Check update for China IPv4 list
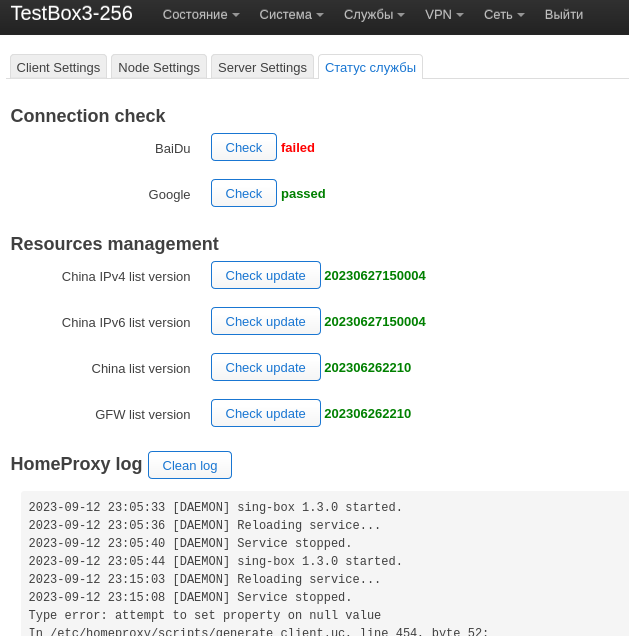Screen dimensions: 629x636 click(265, 275)
